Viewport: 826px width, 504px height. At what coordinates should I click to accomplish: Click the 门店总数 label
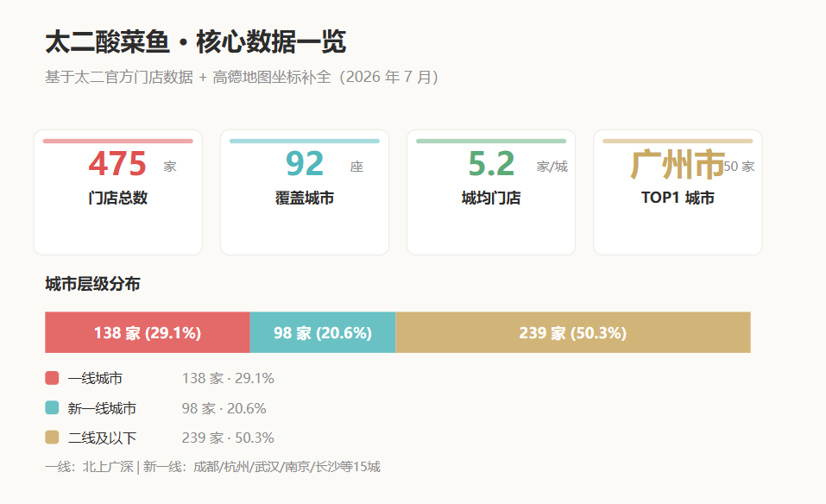click(x=118, y=198)
